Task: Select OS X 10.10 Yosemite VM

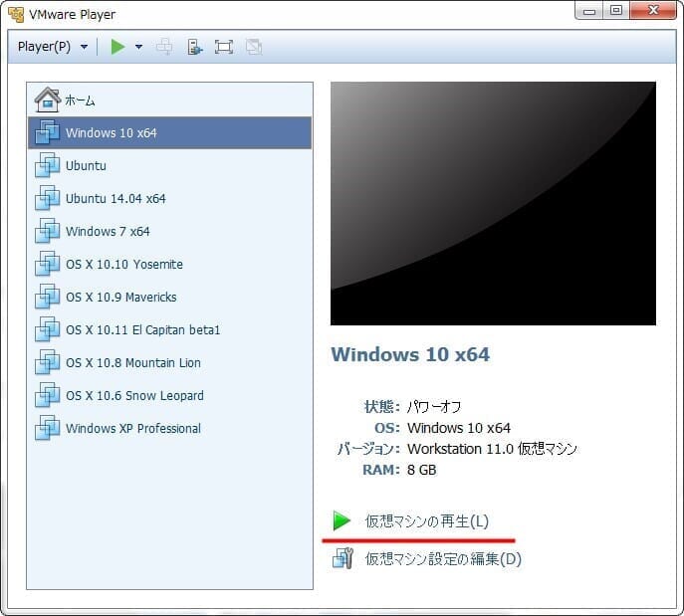Action: point(123,265)
